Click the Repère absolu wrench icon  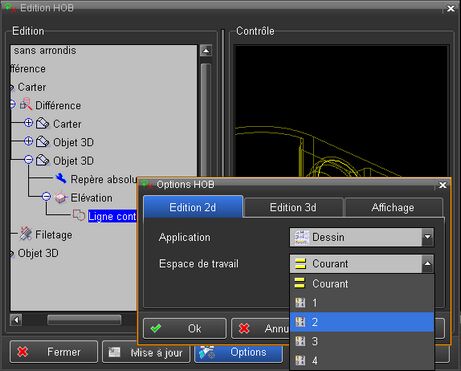[61, 178]
